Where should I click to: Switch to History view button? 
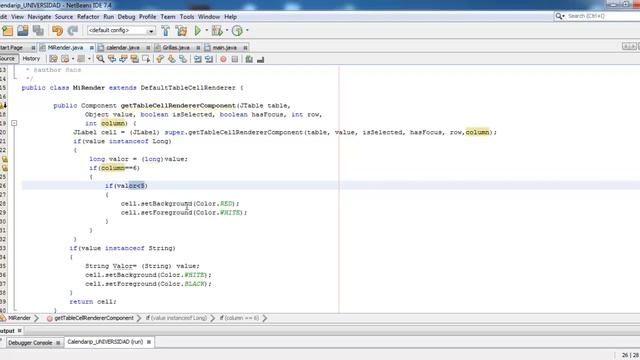pyautogui.click(x=31, y=59)
